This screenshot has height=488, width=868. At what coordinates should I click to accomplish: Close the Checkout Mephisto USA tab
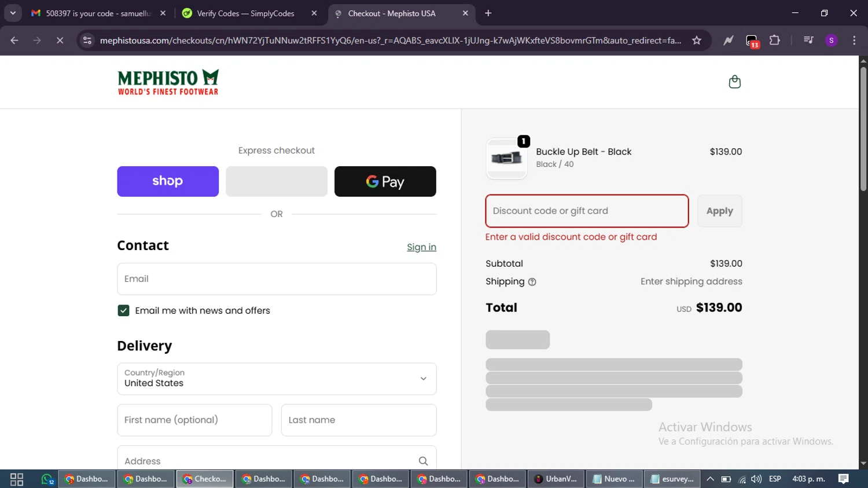tap(465, 13)
